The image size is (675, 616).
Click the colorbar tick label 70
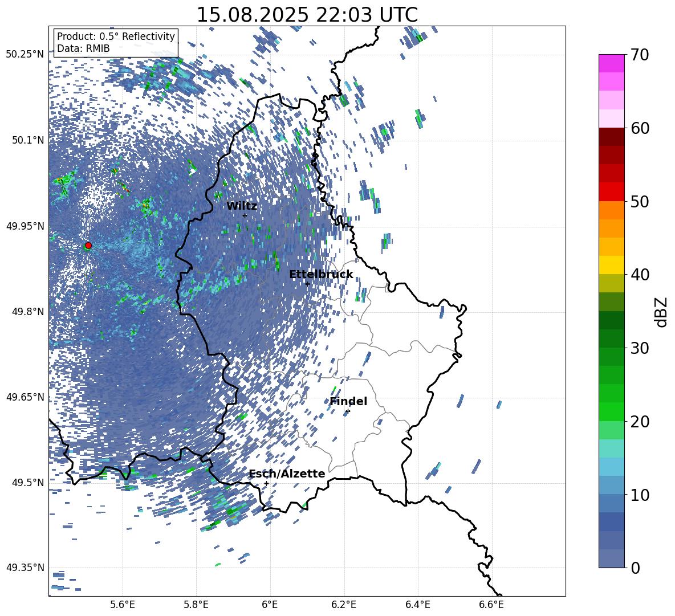[x=640, y=55]
